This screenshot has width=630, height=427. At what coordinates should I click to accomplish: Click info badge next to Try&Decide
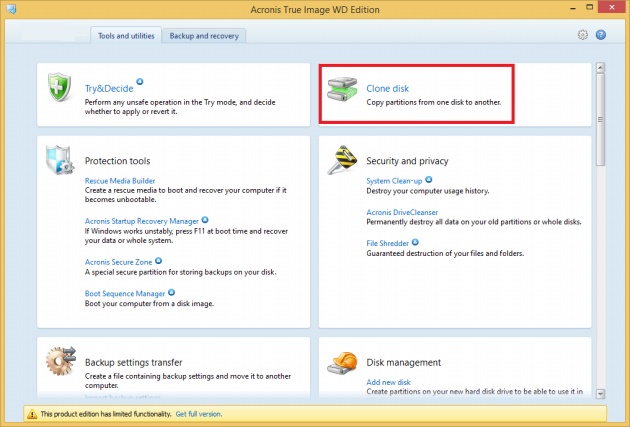point(140,81)
